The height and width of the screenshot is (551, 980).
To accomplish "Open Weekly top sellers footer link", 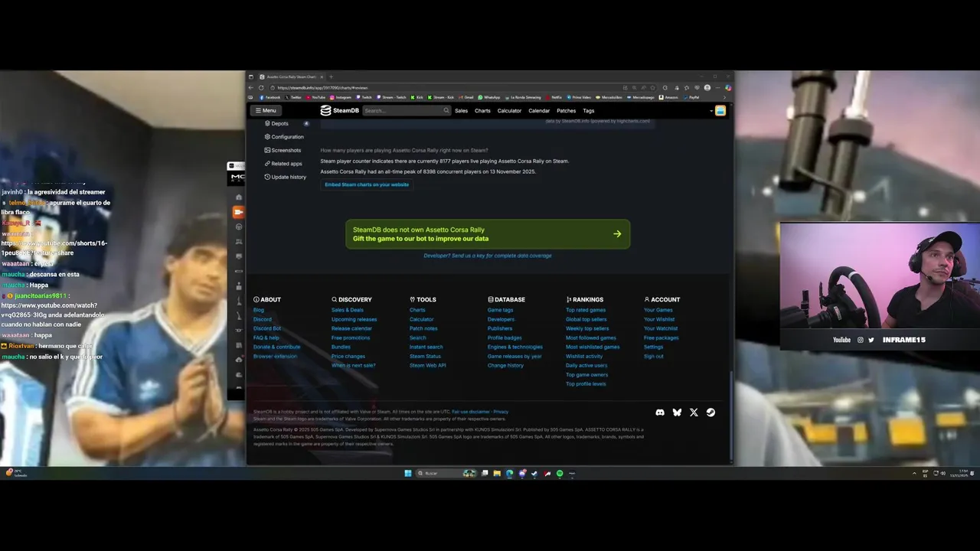I will (x=587, y=328).
